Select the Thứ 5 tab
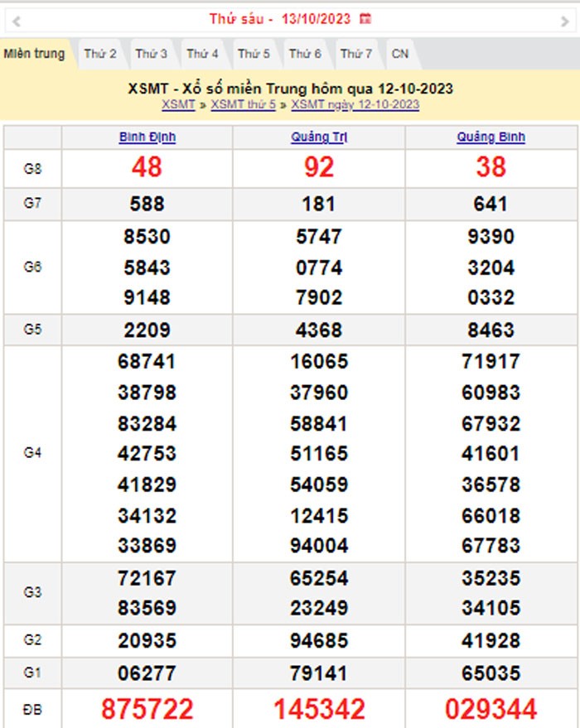Image resolution: width=580 pixels, height=728 pixels. click(x=254, y=54)
